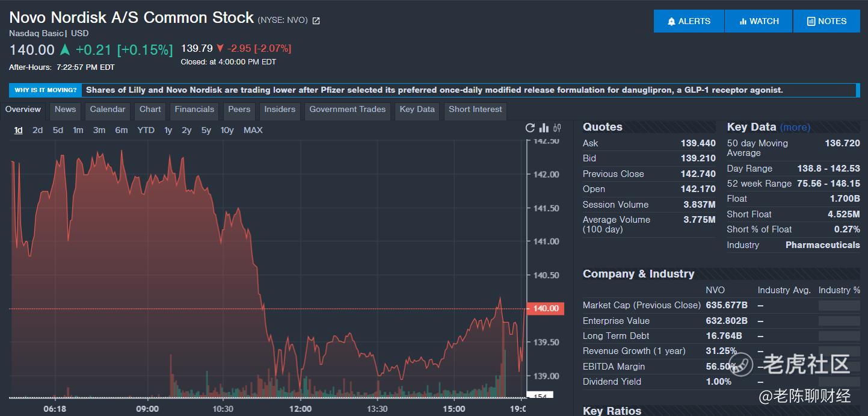The image size is (868, 416).
Task: Select the 2d chart range
Action: 37,130
